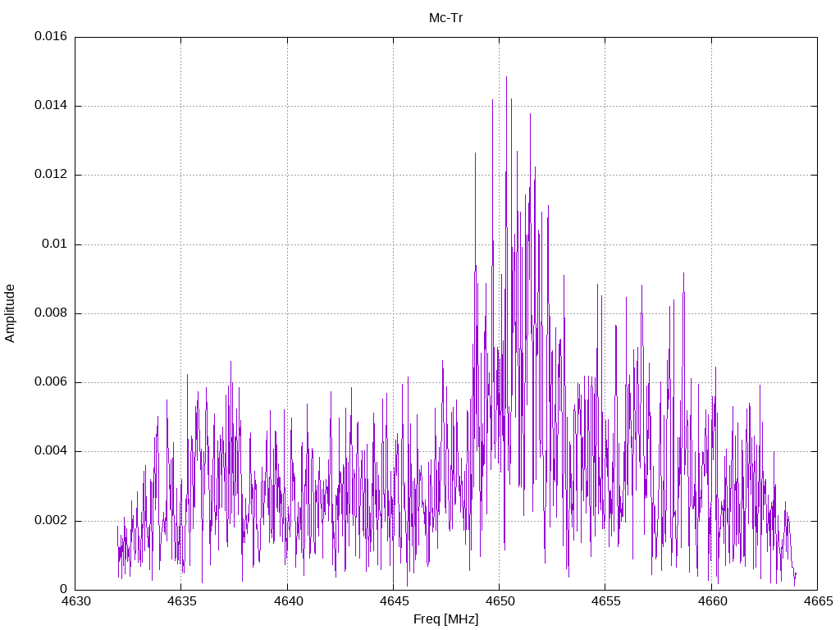Click the x-axis tick label 4640
This screenshot has height=630, width=840.
288,601
